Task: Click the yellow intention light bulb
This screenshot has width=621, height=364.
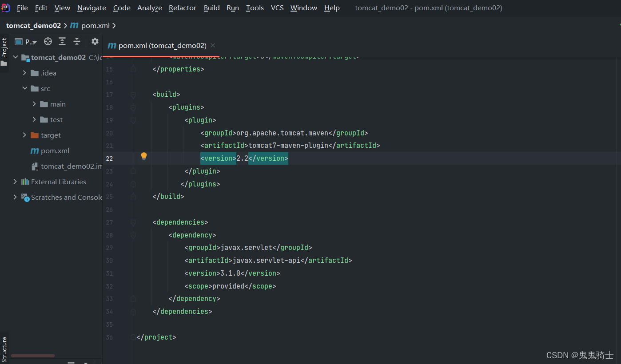Action: (x=144, y=156)
